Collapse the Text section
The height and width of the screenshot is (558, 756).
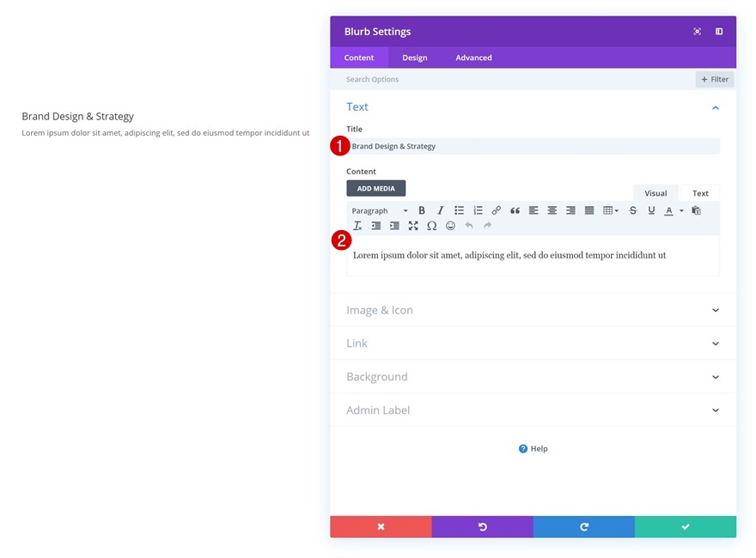pos(716,107)
